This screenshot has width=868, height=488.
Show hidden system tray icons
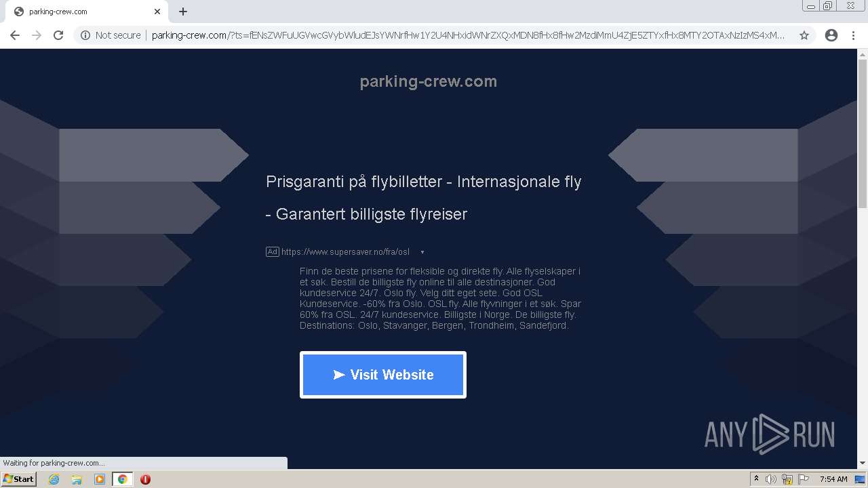pyautogui.click(x=757, y=479)
